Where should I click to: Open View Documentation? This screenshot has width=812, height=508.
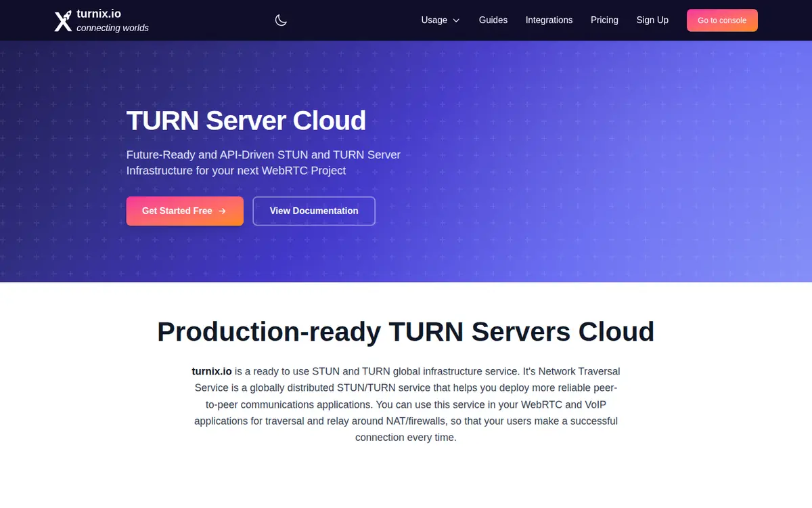(x=314, y=211)
